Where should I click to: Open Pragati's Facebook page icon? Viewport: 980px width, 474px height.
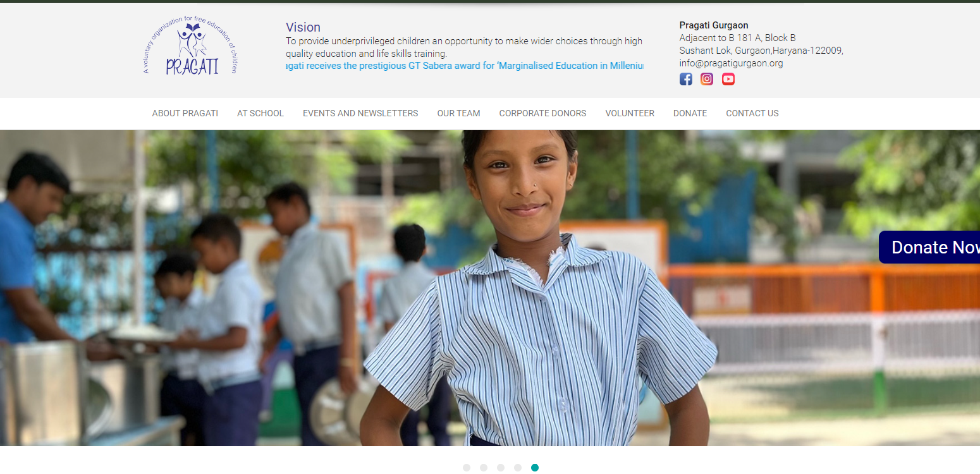point(686,79)
